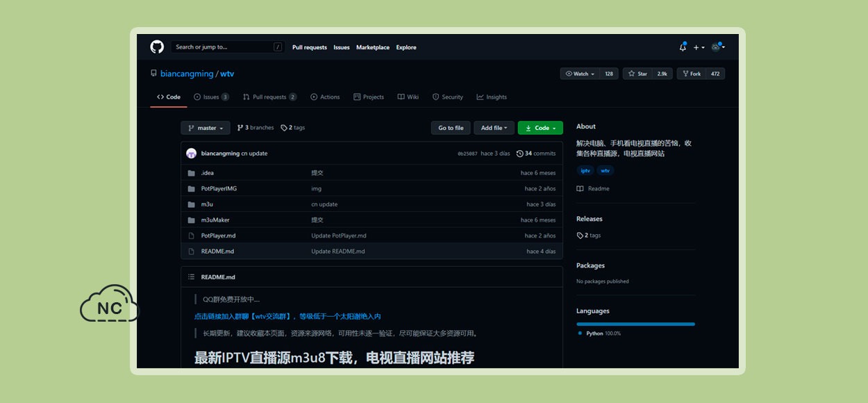The height and width of the screenshot is (403, 868).
Task: Open the wtv repository name link
Action: point(227,74)
